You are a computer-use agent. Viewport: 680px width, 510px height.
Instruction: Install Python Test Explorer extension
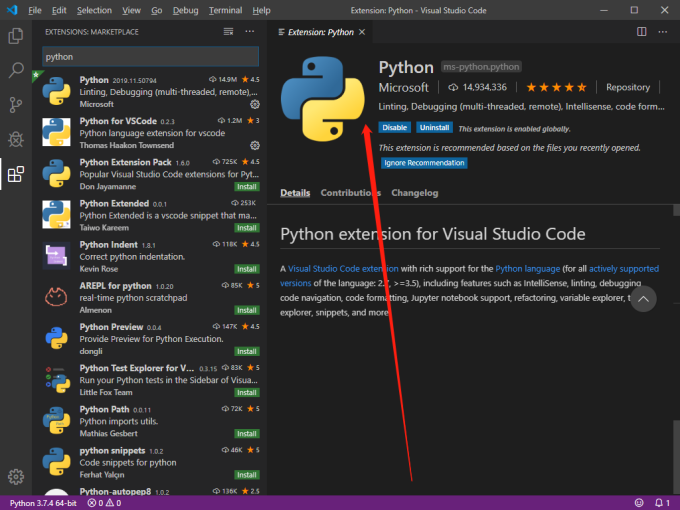tap(247, 393)
